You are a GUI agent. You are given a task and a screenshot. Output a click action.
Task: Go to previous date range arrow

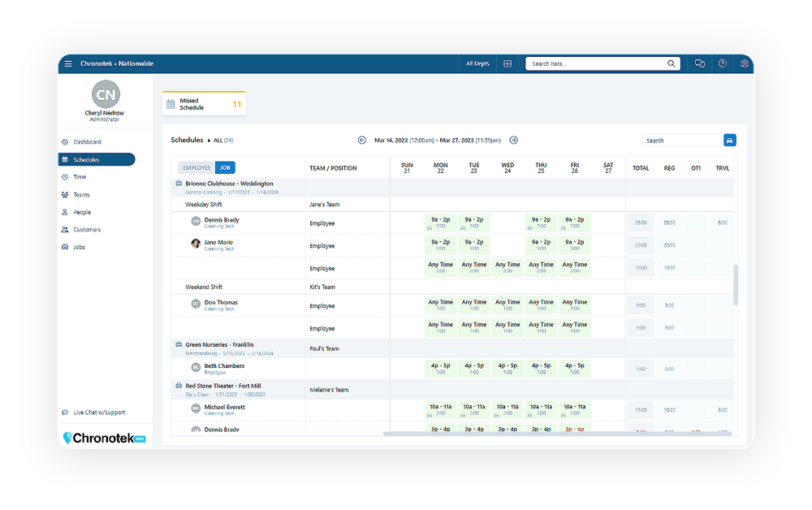[x=362, y=140]
